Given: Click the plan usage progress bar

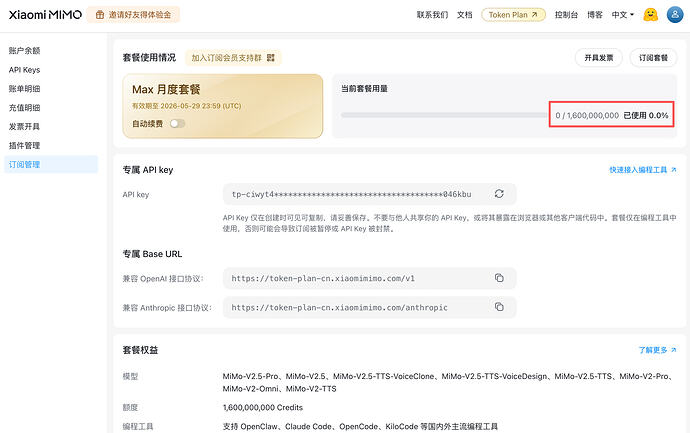Looking at the screenshot, I should pyautogui.click(x=444, y=115).
